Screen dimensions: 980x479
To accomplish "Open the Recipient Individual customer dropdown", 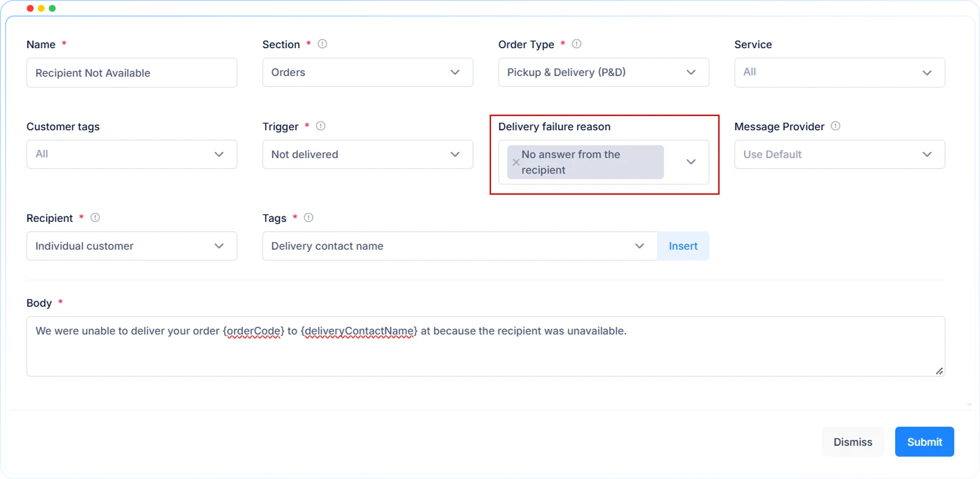I will pos(132,246).
